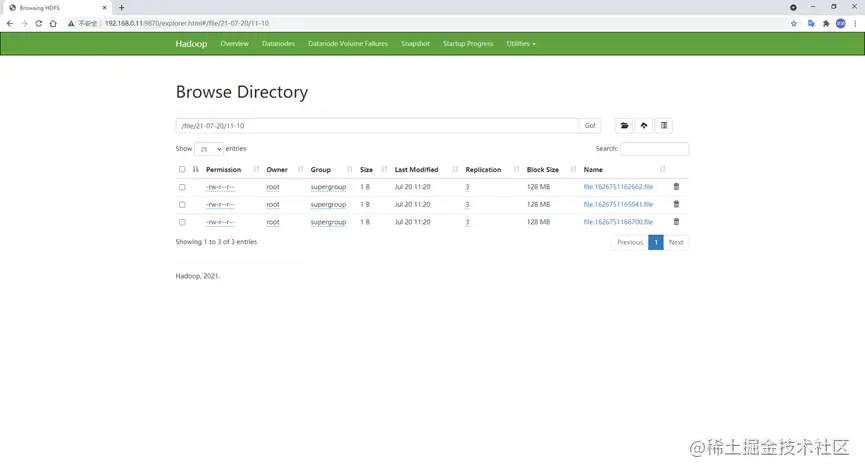Open the browser home page

[x=53, y=23]
